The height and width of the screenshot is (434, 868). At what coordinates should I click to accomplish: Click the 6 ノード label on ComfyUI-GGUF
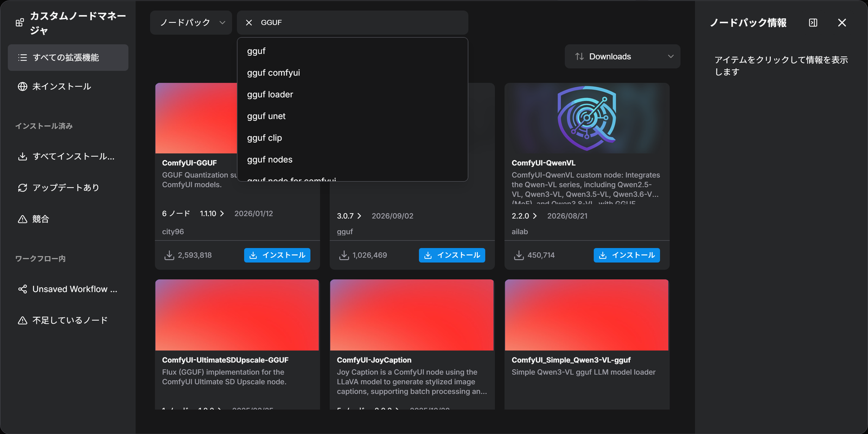[176, 214]
